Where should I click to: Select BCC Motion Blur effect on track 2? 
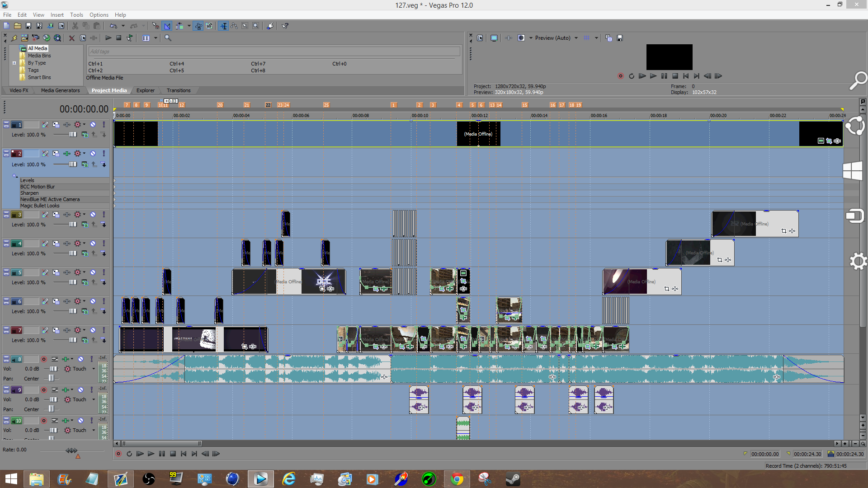(x=37, y=187)
